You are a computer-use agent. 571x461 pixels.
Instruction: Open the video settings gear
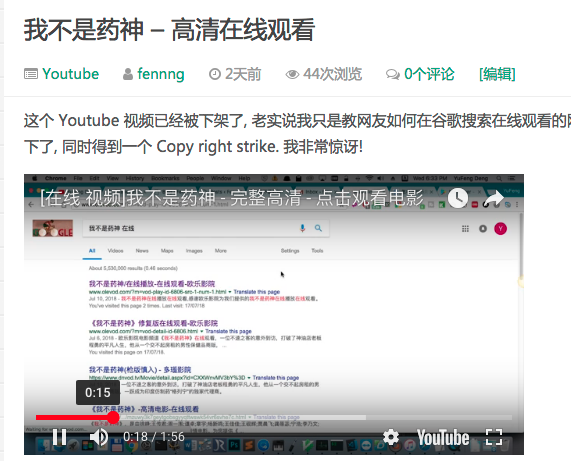click(x=391, y=437)
